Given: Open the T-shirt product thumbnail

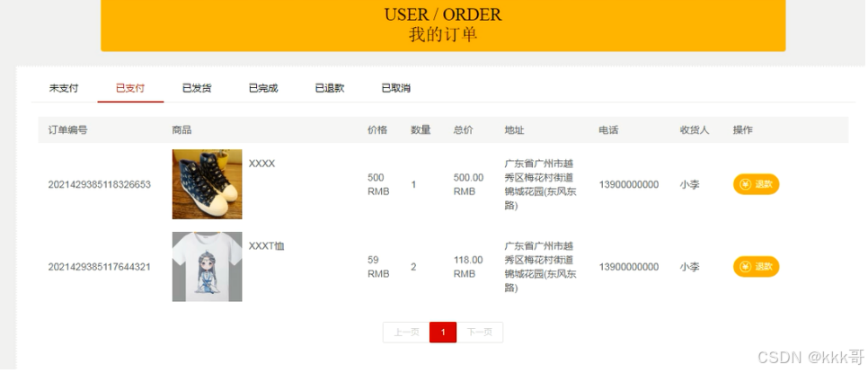Looking at the screenshot, I should (207, 267).
